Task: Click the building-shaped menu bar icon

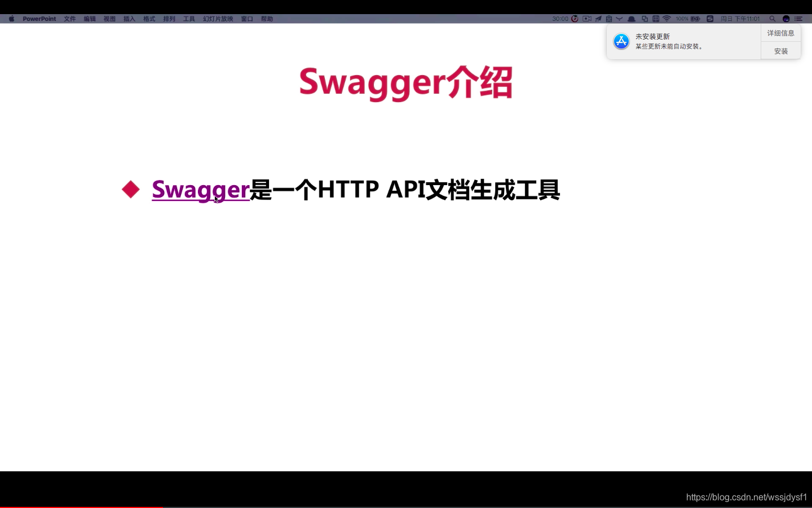Action: point(609,19)
